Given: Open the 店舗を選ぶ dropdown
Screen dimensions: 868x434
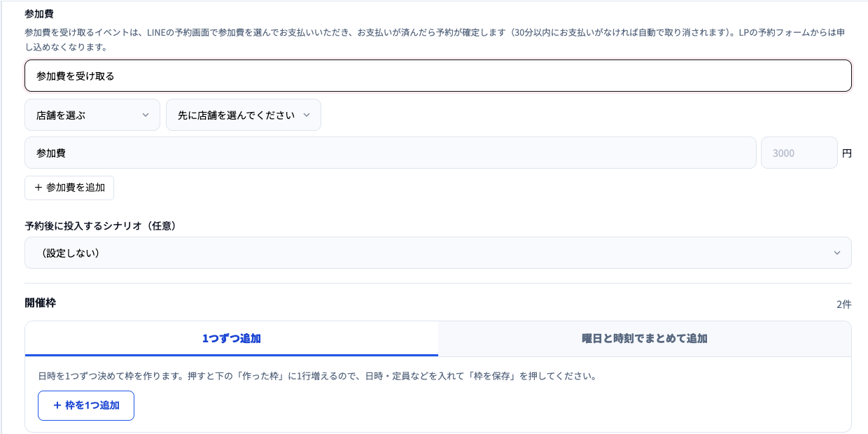Looking at the screenshot, I should 92,115.
